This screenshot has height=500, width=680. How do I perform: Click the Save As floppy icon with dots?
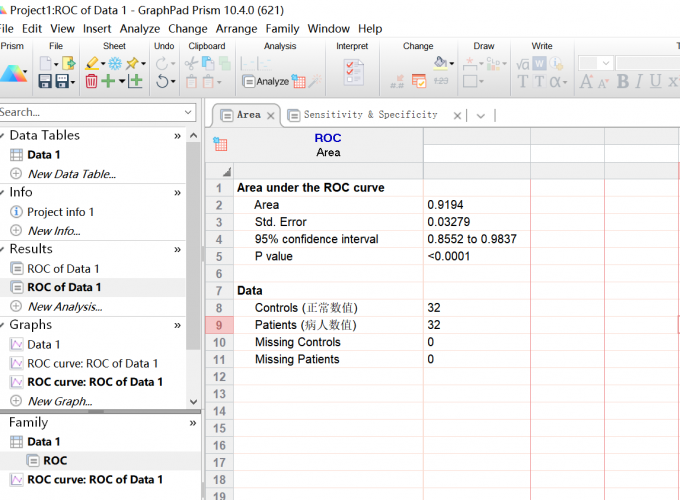click(x=62, y=81)
